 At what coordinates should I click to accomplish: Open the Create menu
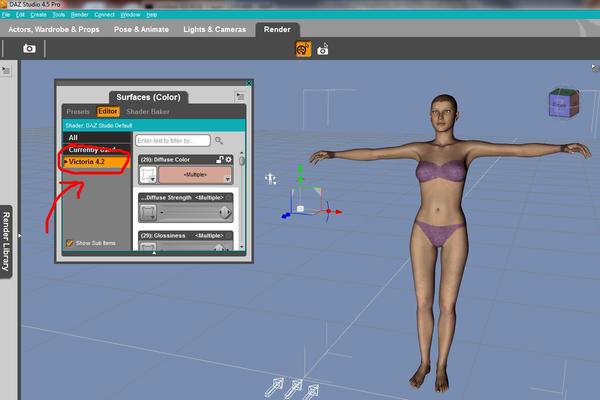[38, 15]
